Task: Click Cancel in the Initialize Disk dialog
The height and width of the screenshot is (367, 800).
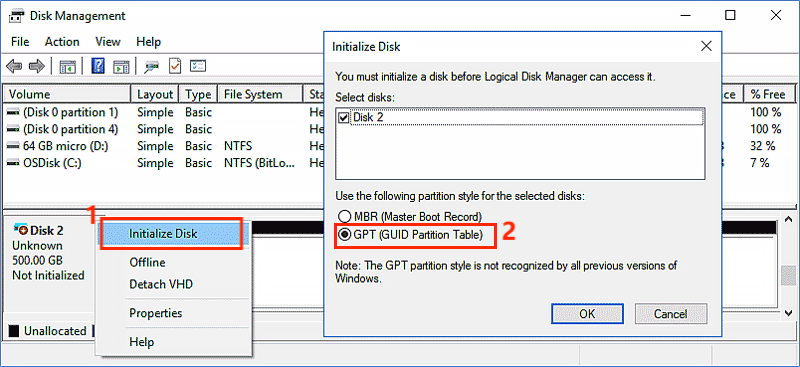Action: 670,313
